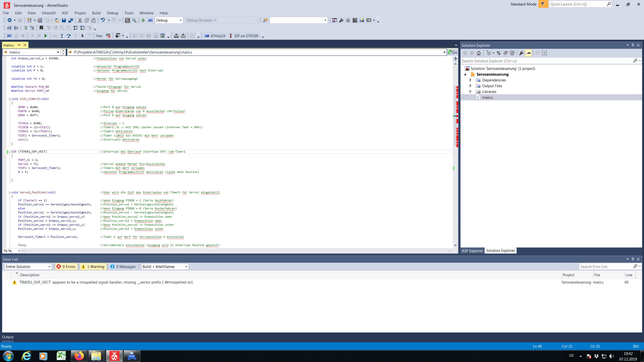Open the Debug menu

pyautogui.click(x=112, y=13)
